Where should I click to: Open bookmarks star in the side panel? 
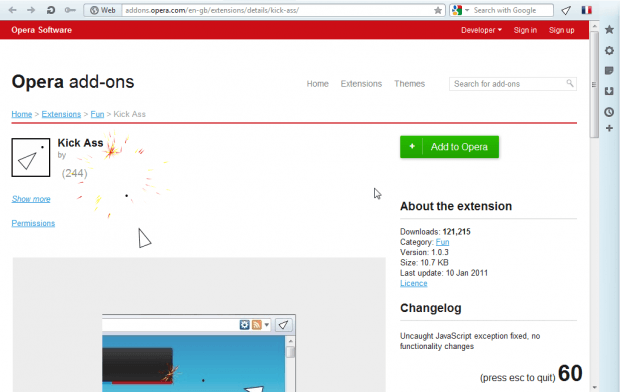pyautogui.click(x=609, y=30)
